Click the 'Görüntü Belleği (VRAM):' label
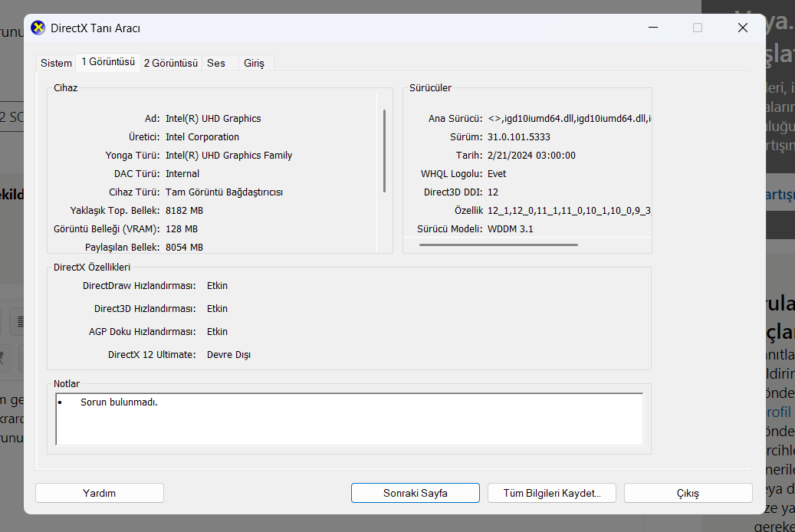Viewport: 795px width, 532px height. pyautogui.click(x=107, y=228)
